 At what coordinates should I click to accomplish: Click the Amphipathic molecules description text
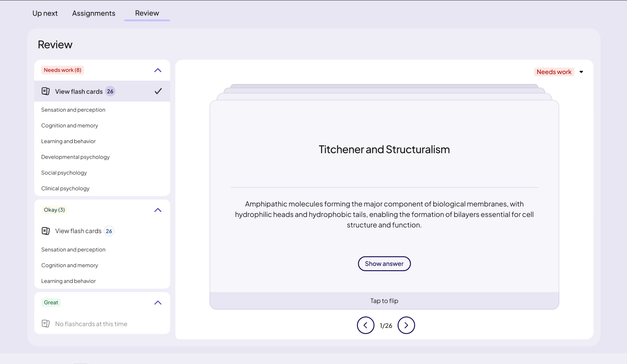coord(384,214)
